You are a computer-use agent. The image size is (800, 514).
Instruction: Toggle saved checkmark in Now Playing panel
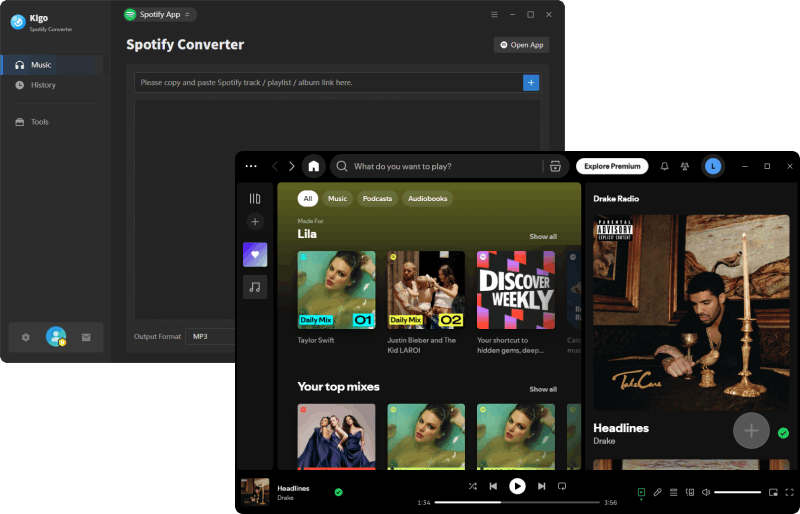tap(783, 433)
